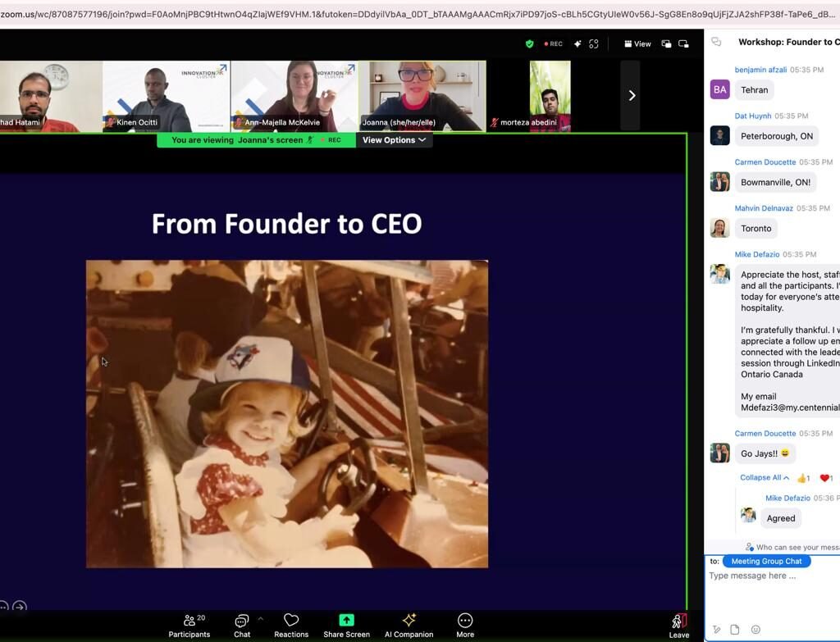
Task: Click the file attachment icon in chat
Action: click(x=735, y=630)
